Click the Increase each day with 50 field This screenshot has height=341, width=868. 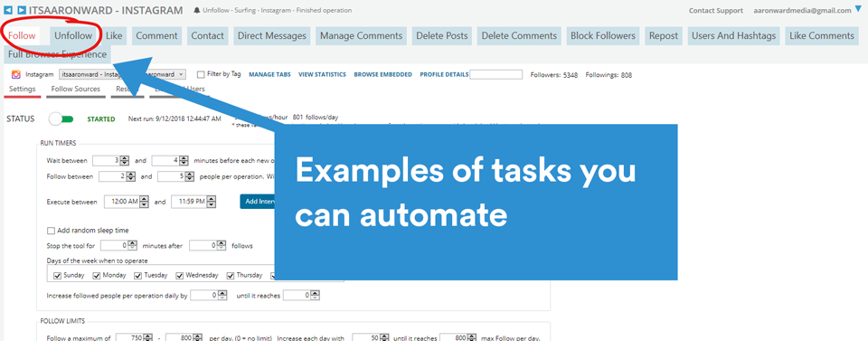pyautogui.click(x=371, y=337)
